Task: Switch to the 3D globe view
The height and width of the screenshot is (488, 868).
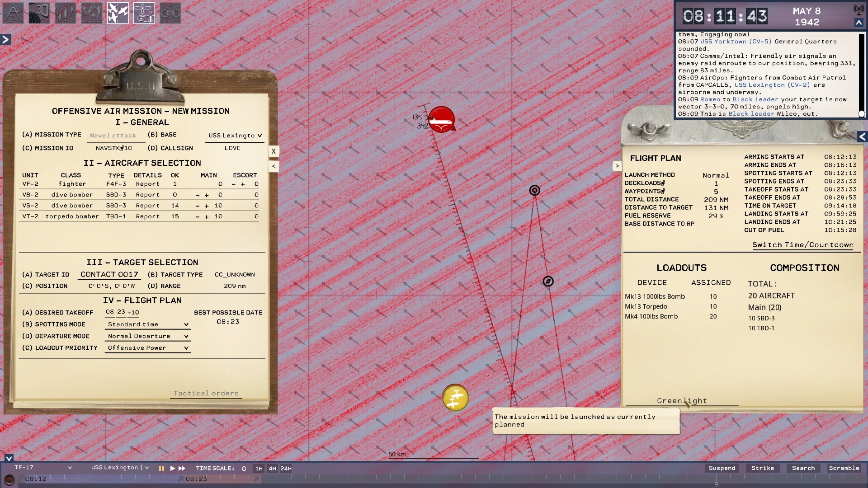Action: pyautogui.click(x=39, y=13)
